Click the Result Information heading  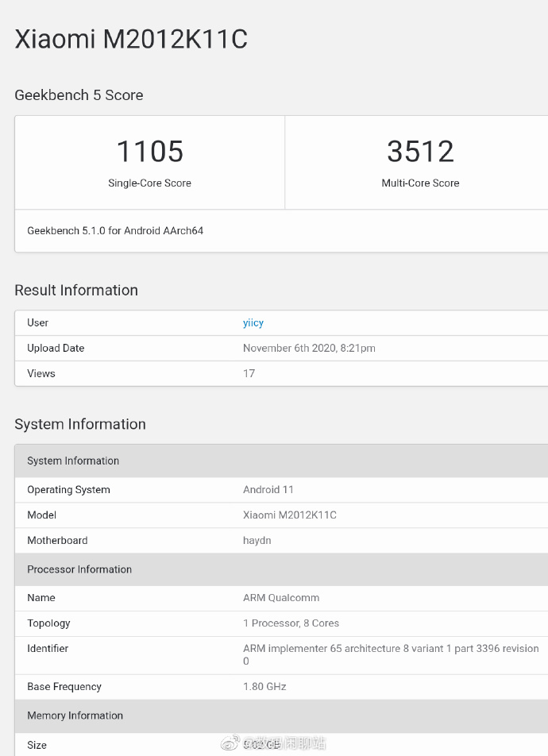click(76, 290)
